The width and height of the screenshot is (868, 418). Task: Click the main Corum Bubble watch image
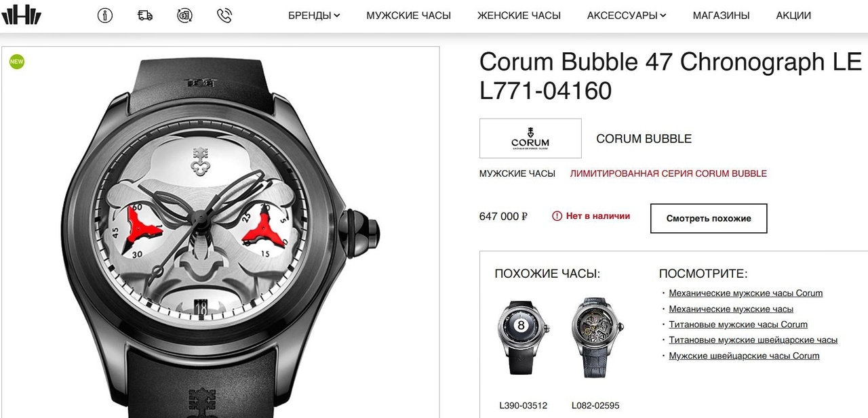pyautogui.click(x=220, y=232)
